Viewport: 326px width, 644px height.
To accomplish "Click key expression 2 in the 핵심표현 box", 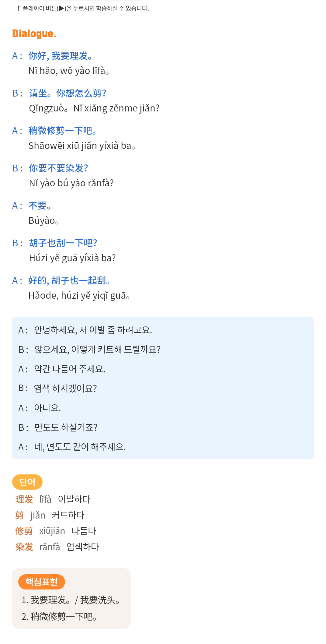I will [x=59, y=617].
